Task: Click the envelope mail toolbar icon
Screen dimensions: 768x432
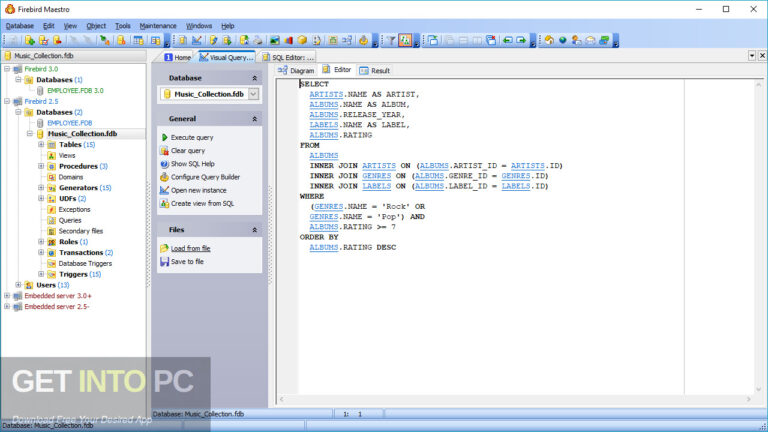Action: 590,40
